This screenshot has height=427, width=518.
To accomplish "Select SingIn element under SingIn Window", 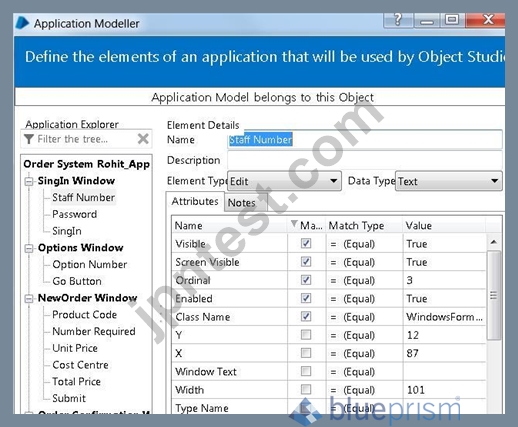I will [67, 231].
